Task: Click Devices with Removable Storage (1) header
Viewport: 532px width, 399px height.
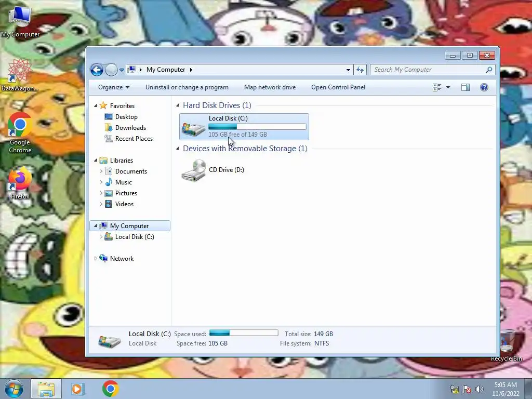Action: (245, 148)
